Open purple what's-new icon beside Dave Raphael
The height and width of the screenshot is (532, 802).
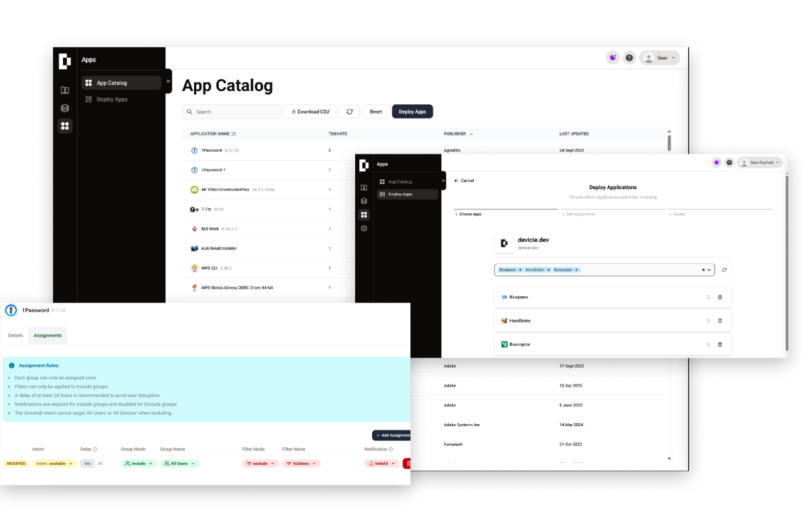click(x=717, y=162)
